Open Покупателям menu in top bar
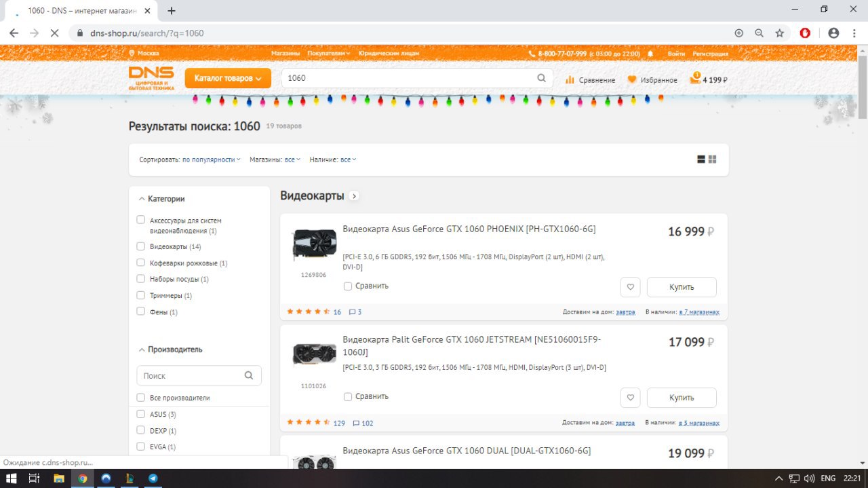This screenshot has height=488, width=868. (x=329, y=54)
